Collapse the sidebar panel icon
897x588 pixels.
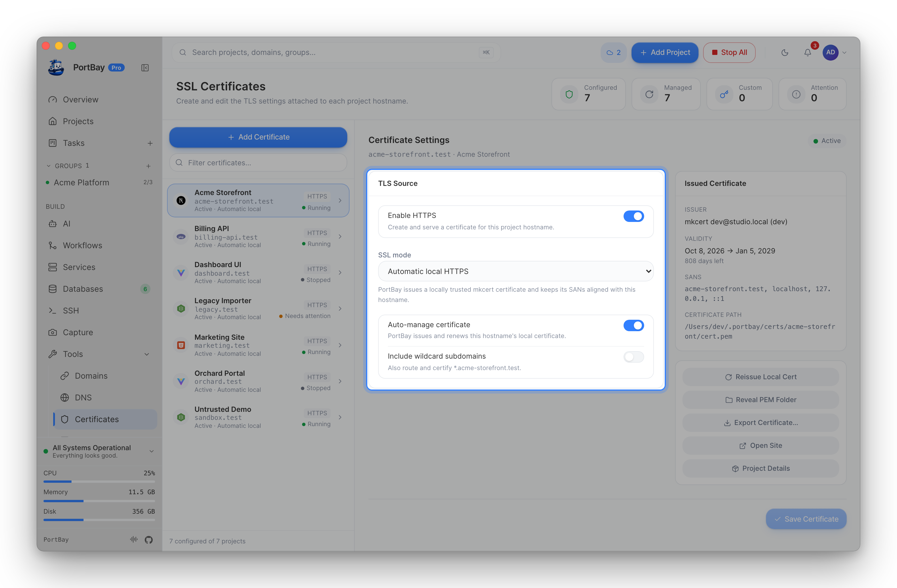[145, 68]
